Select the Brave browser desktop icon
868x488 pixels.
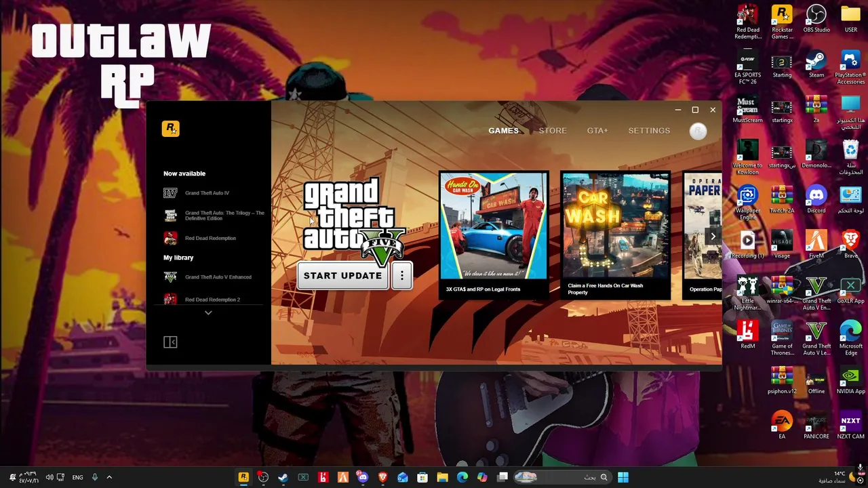850,245
